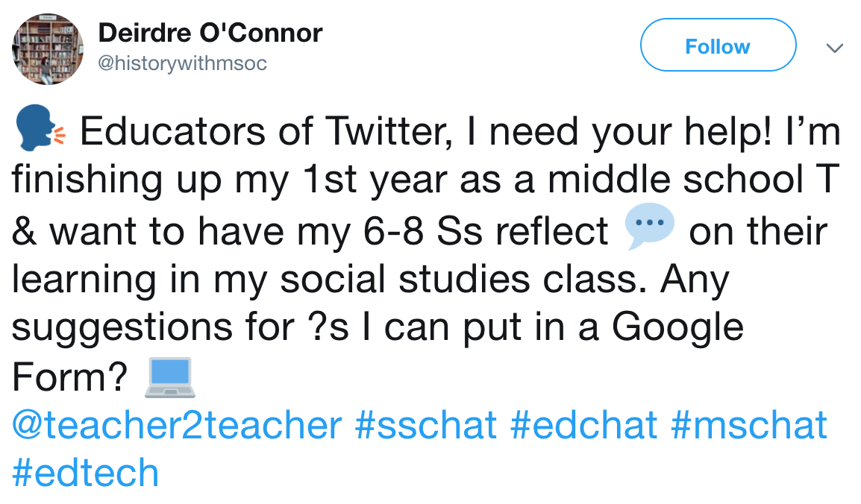Click the @historywithmsoc handle
861x504 pixels.
coord(182,64)
